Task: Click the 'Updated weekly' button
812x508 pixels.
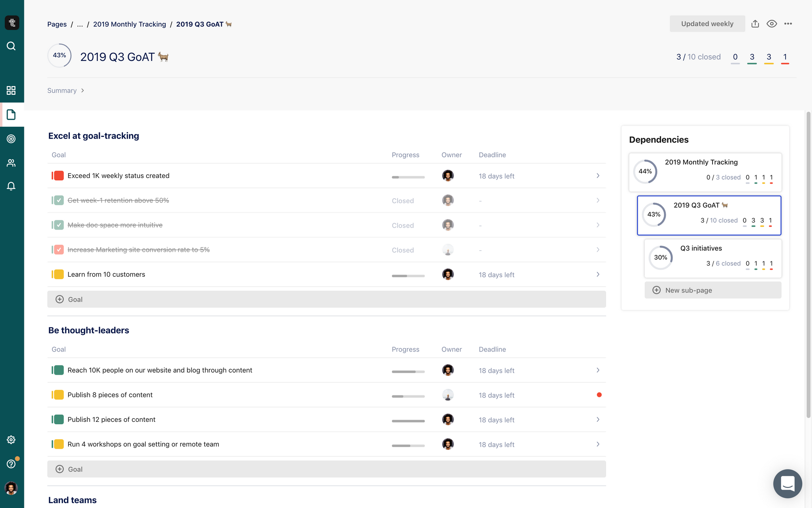Action: point(707,24)
